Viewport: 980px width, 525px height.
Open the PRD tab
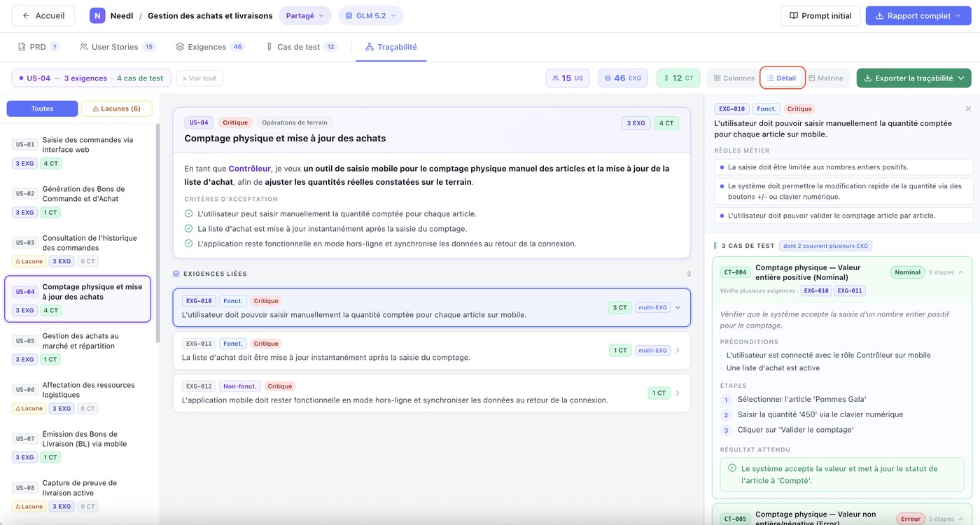click(x=38, y=47)
